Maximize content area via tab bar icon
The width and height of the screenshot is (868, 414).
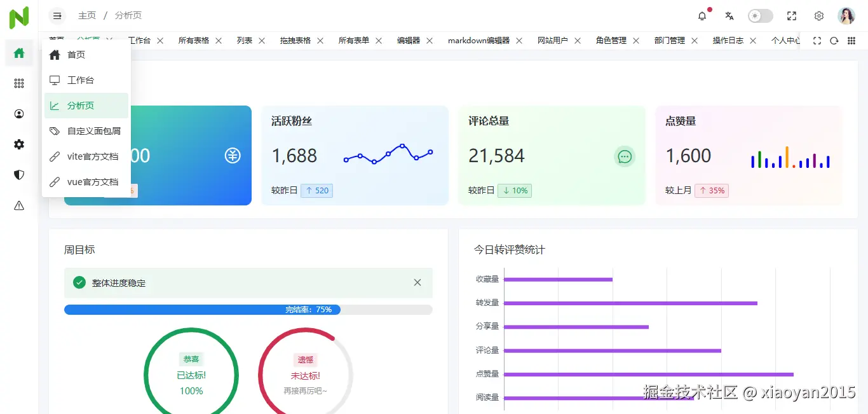point(817,41)
